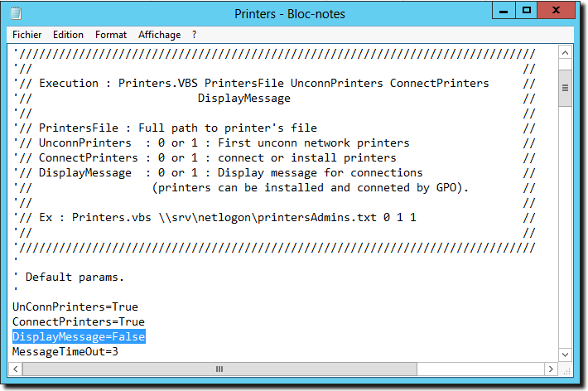Click the vertical scrollbar down arrow
This screenshot has width=588, height=391.
(565, 355)
